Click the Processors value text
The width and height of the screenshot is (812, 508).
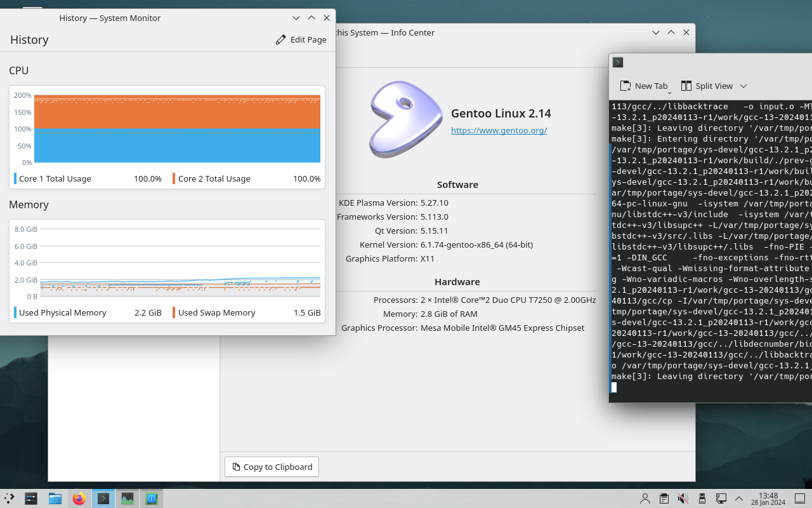508,300
